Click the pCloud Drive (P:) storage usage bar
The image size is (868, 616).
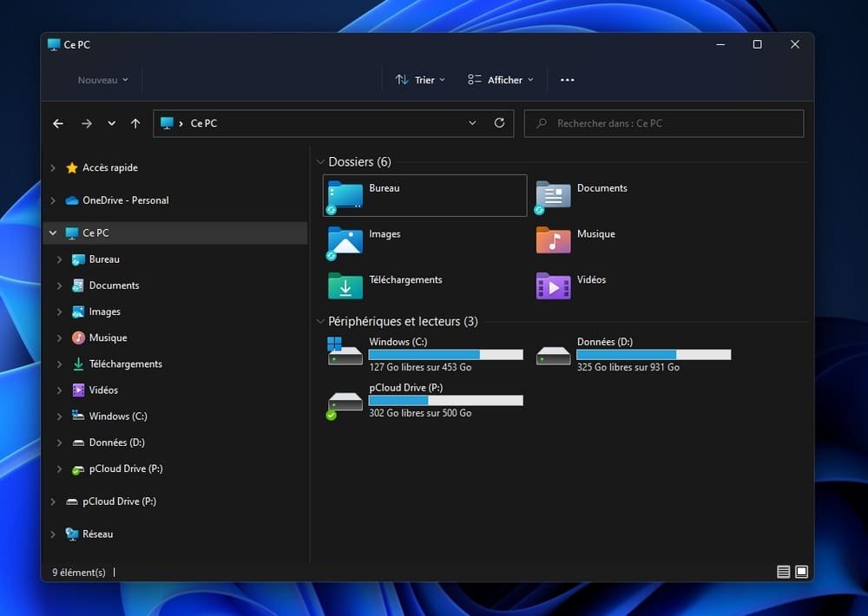445,400
